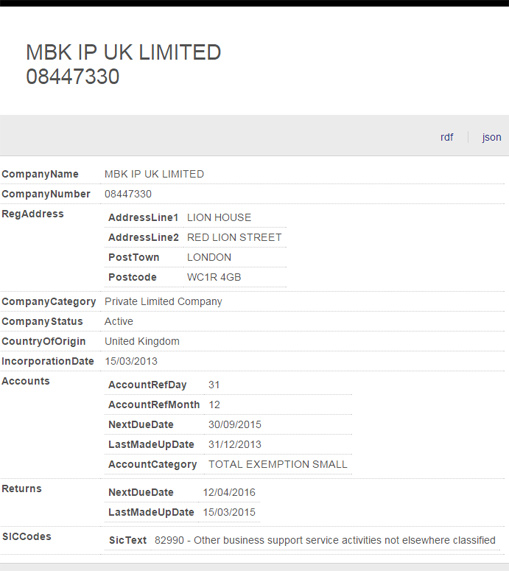Click the Returns LastMadeUpDate 15/03/2015
The height and width of the screenshot is (571, 509).
pyautogui.click(x=229, y=512)
